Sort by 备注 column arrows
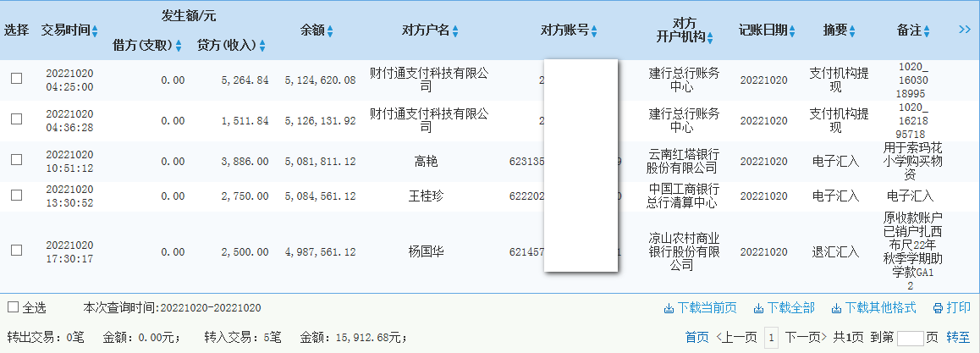The height and width of the screenshot is (353, 980). click(x=926, y=30)
